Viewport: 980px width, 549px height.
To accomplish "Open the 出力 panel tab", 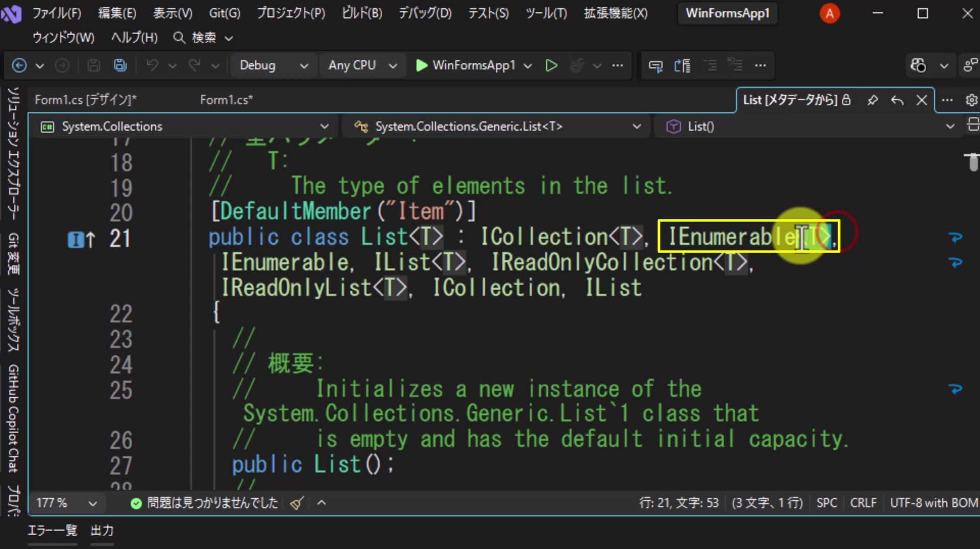I will click(x=102, y=531).
